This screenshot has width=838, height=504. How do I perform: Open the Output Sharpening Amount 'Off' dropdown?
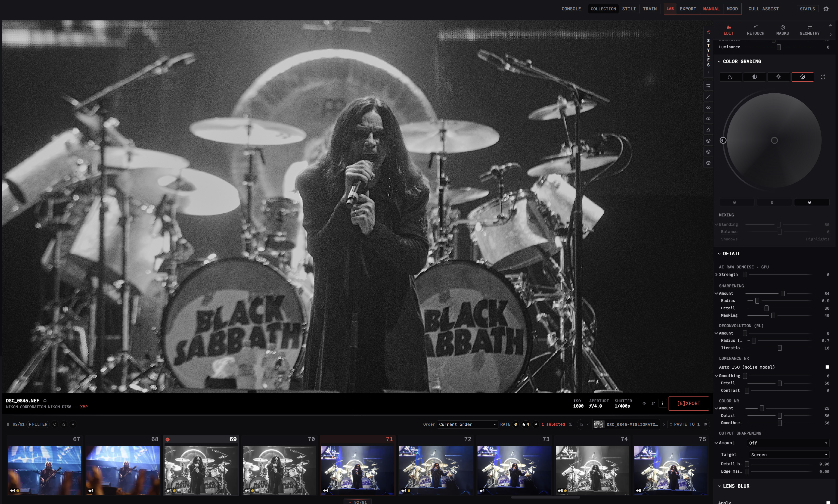tap(788, 443)
